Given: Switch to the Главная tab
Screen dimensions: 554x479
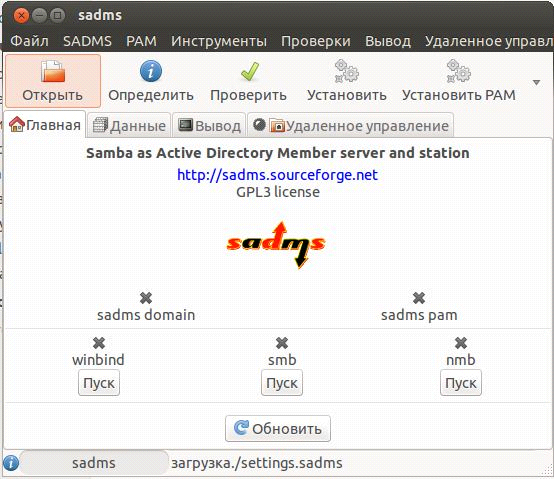Looking at the screenshot, I should click(x=45, y=124).
